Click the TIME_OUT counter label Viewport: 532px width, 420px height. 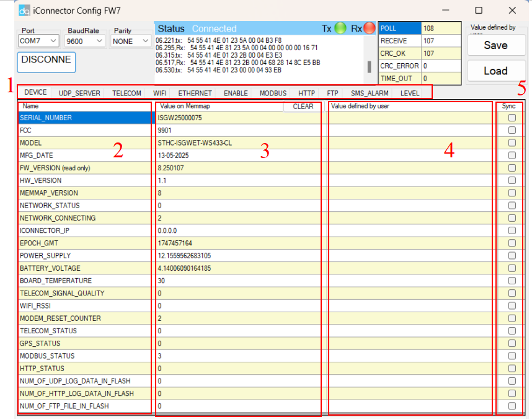400,79
